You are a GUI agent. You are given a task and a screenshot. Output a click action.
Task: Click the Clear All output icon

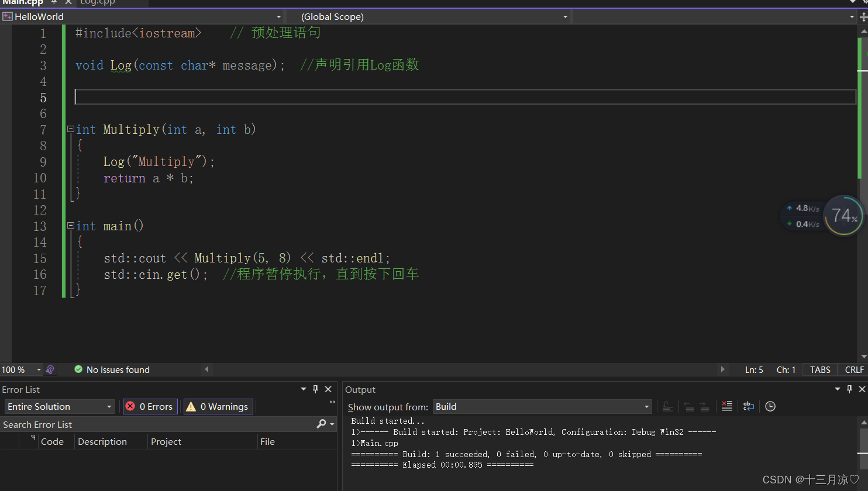pyautogui.click(x=727, y=406)
